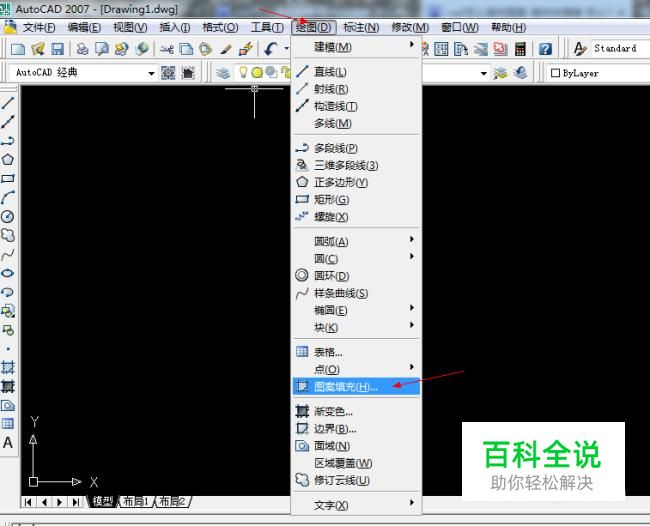Select the Polyline tool in left toolbar
The width and height of the screenshot is (650, 526).
pos(8,141)
